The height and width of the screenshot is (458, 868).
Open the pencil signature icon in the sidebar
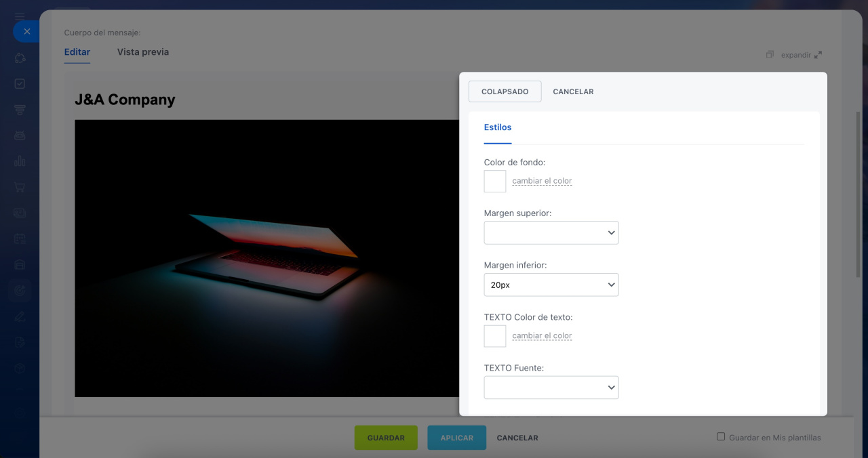[x=20, y=316]
